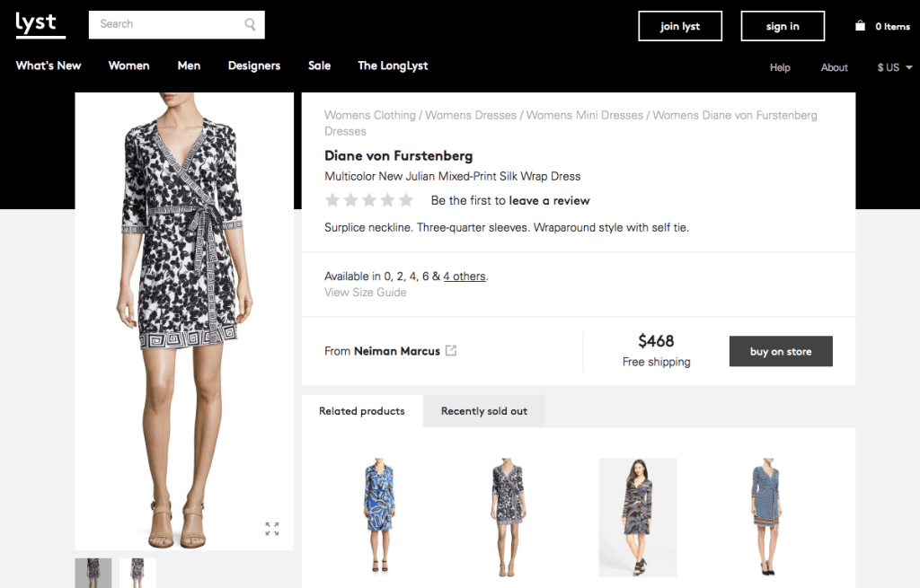Type in the Search field

166,24
